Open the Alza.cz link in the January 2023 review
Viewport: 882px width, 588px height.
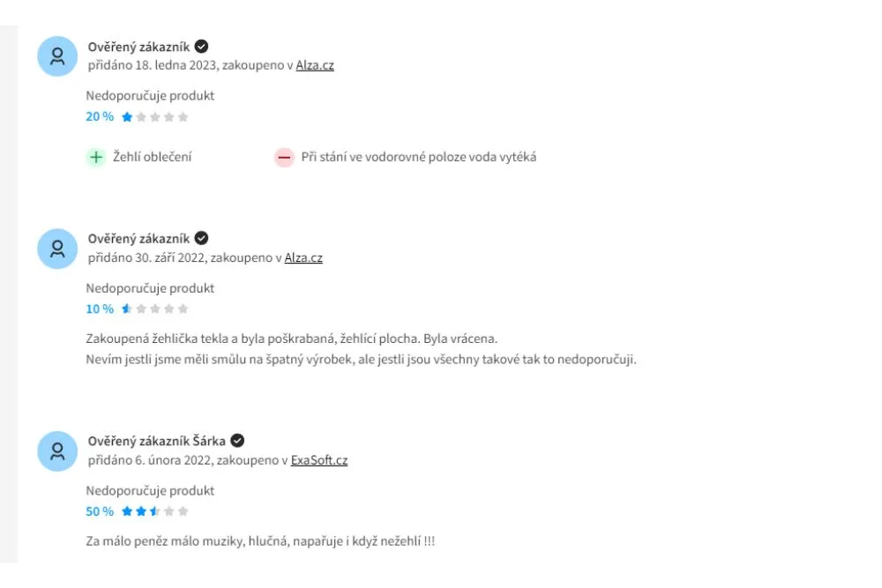pos(315,65)
